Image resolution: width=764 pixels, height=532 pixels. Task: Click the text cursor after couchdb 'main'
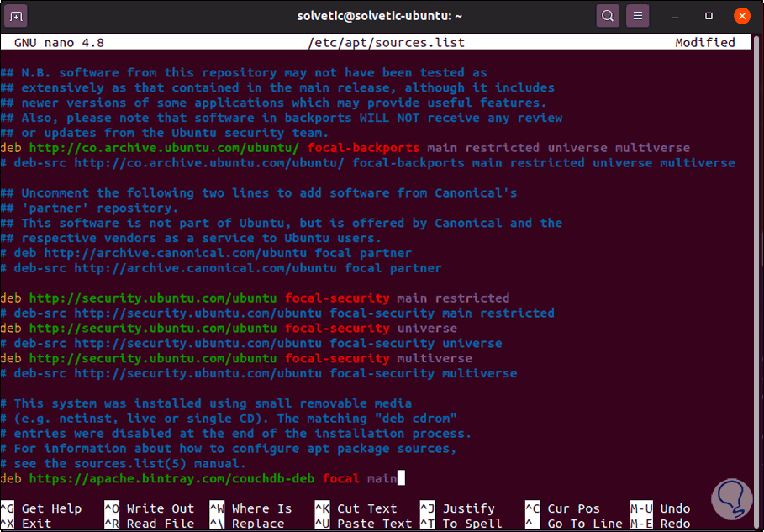pyautogui.click(x=401, y=479)
